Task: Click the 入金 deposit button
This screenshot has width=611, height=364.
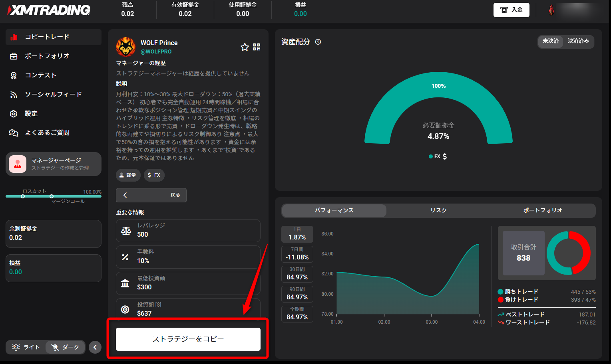Action: pos(511,10)
